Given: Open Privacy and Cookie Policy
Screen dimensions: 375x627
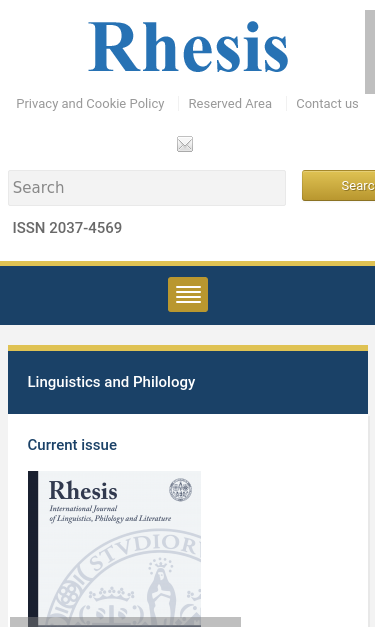Looking at the screenshot, I should 90,104.
